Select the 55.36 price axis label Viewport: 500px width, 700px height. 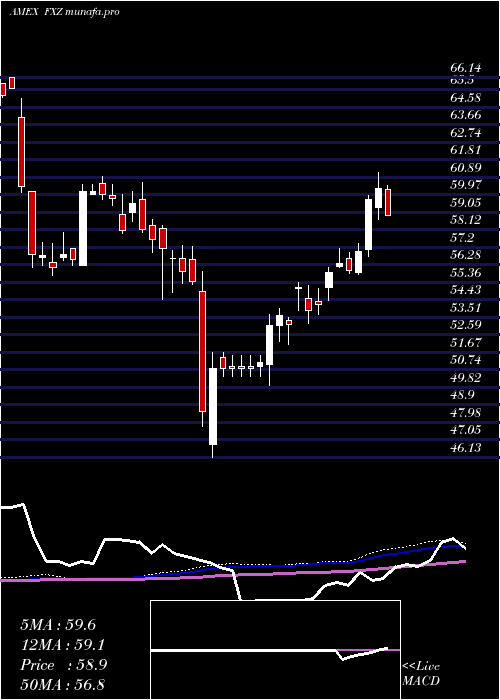click(x=466, y=272)
